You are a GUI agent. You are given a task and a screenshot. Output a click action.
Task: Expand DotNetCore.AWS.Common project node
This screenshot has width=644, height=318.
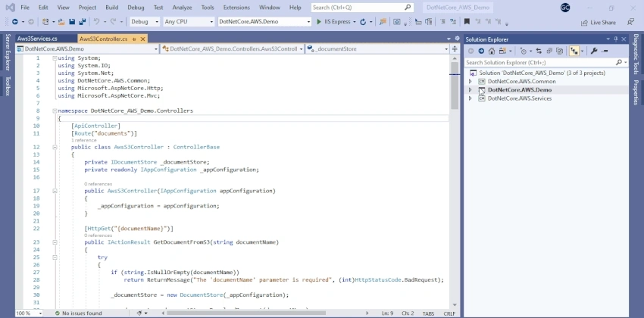[470, 82]
